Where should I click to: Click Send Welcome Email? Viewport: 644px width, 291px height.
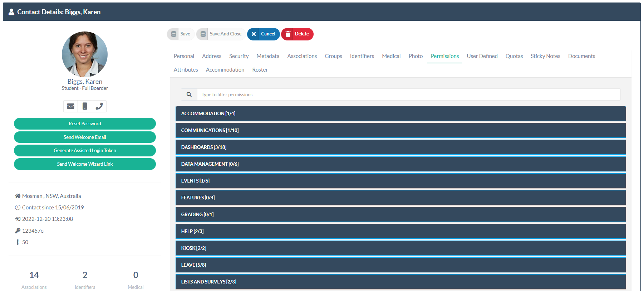(85, 137)
